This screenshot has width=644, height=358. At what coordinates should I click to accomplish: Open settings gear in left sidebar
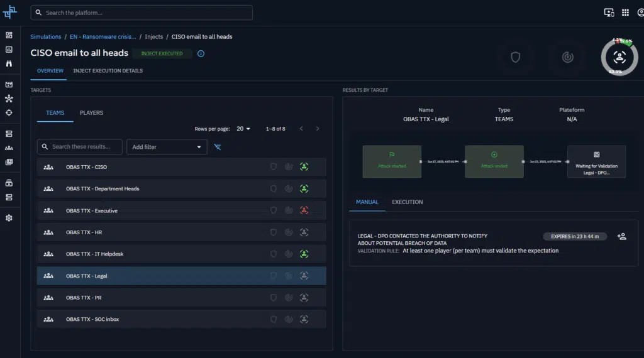[x=9, y=218]
